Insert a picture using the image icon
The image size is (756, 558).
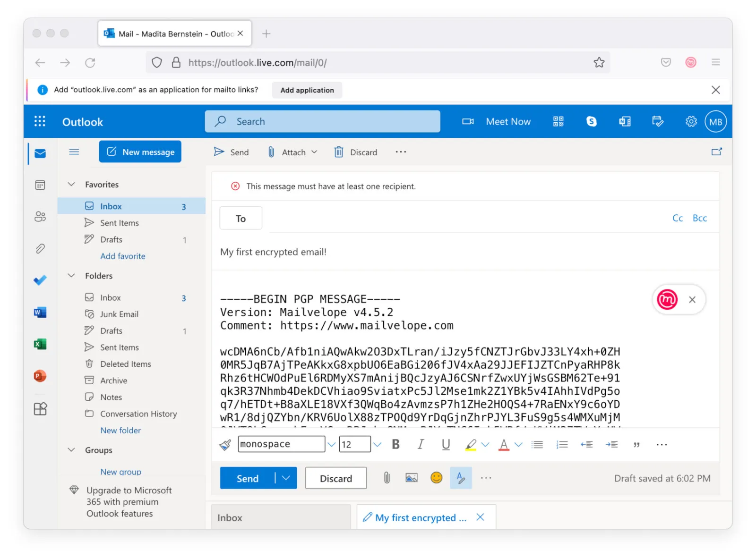point(411,478)
